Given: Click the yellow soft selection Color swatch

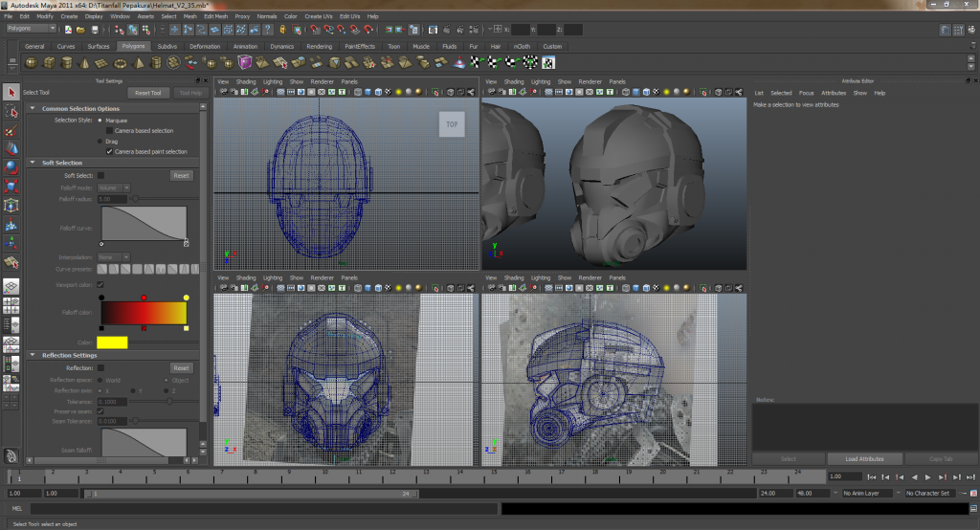Looking at the screenshot, I should click(112, 342).
